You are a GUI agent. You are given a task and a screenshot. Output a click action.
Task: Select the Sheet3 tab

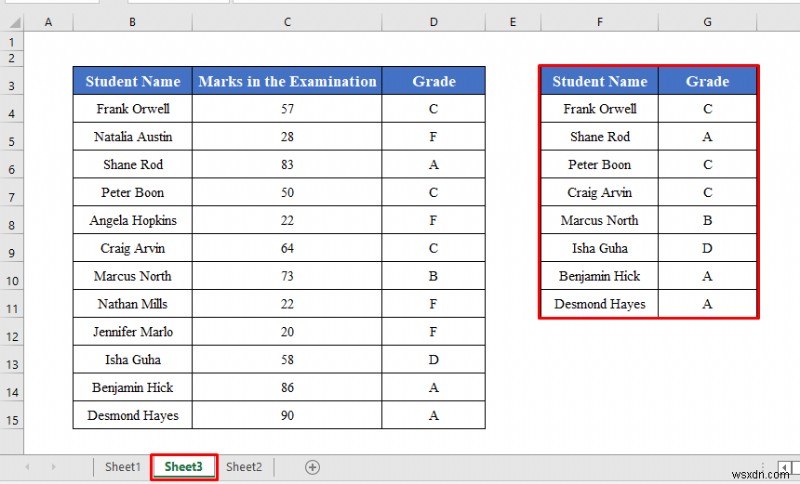[184, 467]
